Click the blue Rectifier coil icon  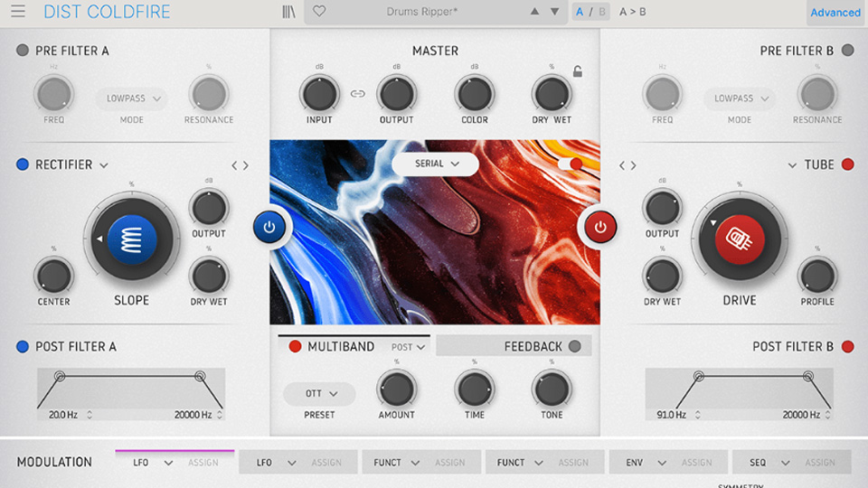[x=132, y=239]
